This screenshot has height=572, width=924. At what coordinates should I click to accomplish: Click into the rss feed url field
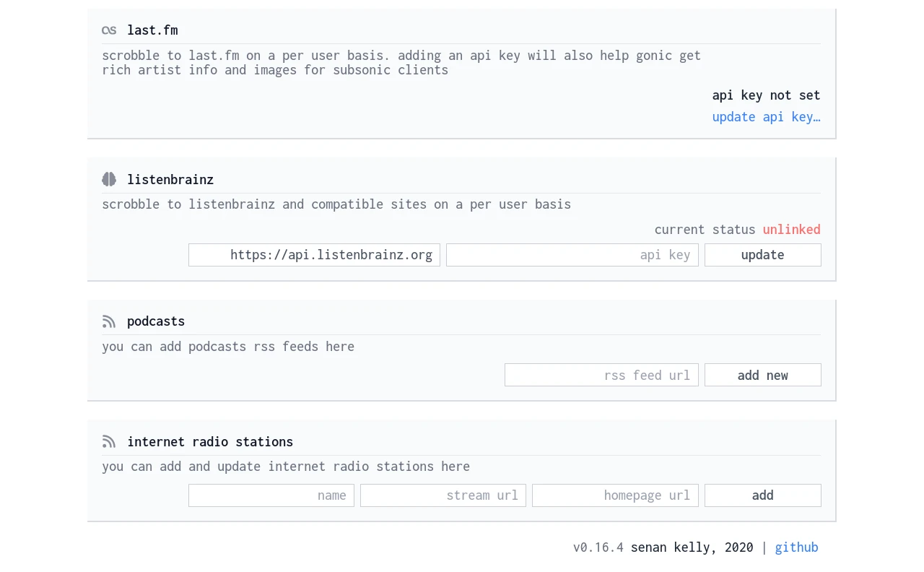[x=601, y=375]
